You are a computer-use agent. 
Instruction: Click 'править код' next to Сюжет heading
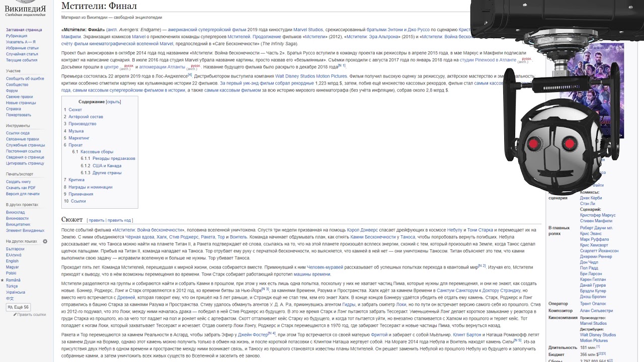coord(119,220)
